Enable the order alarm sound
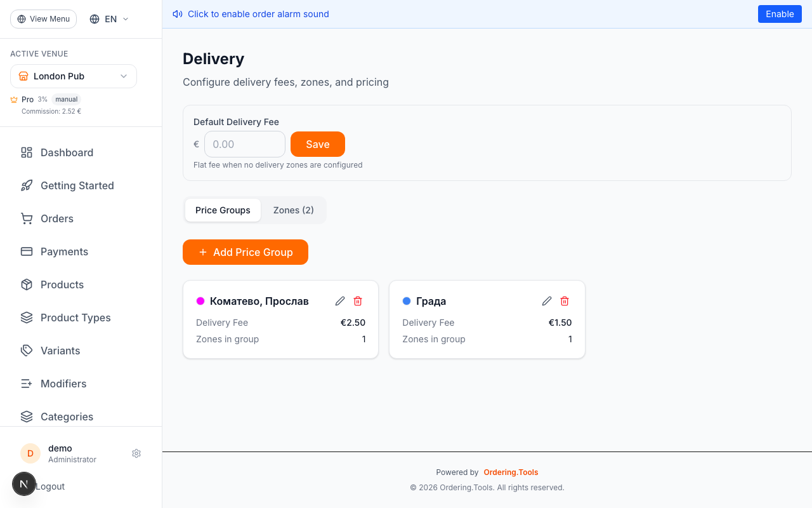Viewport: 812px width, 508px height. [x=780, y=13]
